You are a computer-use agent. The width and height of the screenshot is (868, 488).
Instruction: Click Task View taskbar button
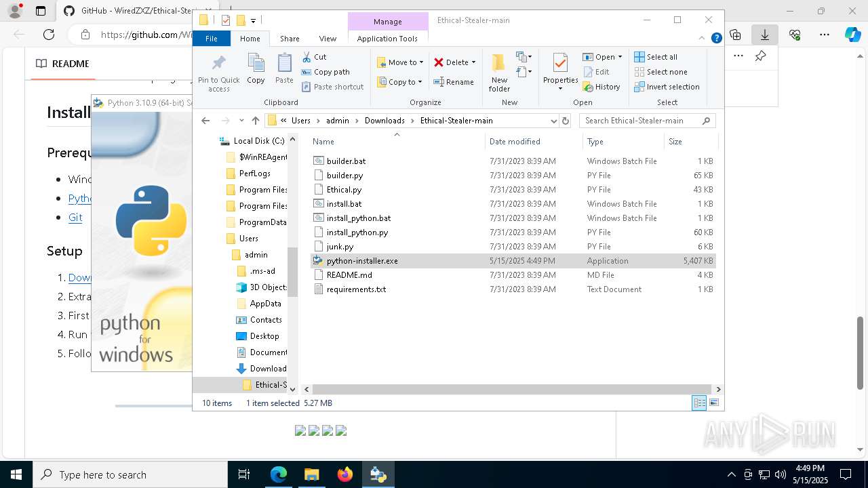(x=244, y=474)
